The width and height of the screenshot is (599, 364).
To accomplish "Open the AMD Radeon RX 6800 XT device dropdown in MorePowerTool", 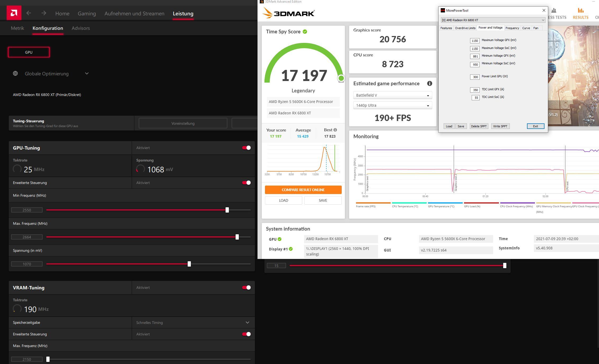I will point(493,20).
